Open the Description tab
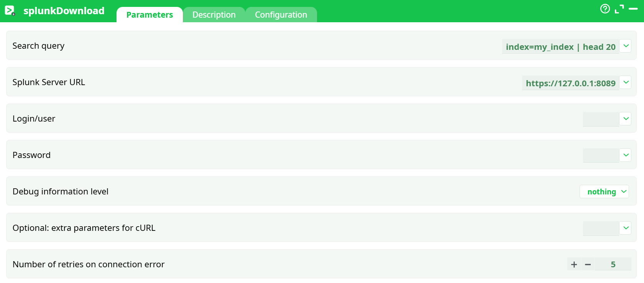This screenshot has height=283, width=644. (x=214, y=15)
